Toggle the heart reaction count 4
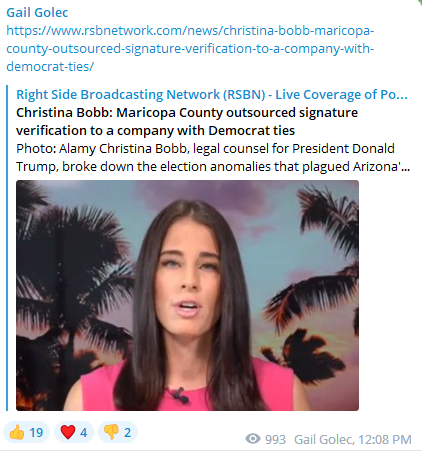Screen dimensions: 422x453 point(74,432)
